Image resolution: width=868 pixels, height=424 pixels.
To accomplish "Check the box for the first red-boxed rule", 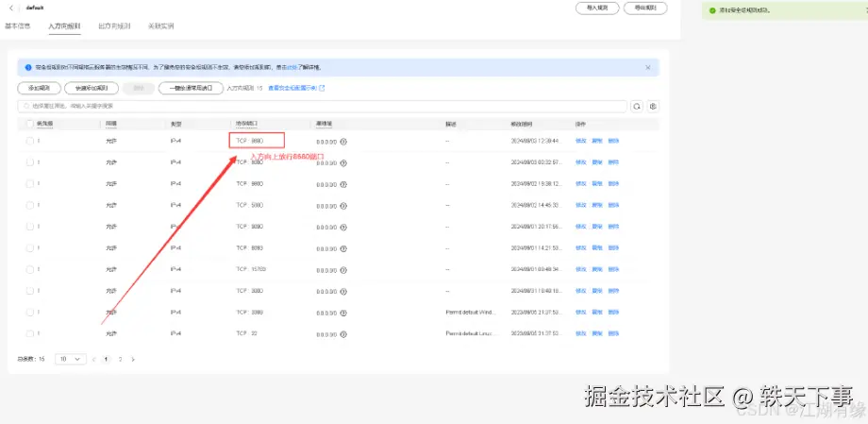I will (30, 141).
